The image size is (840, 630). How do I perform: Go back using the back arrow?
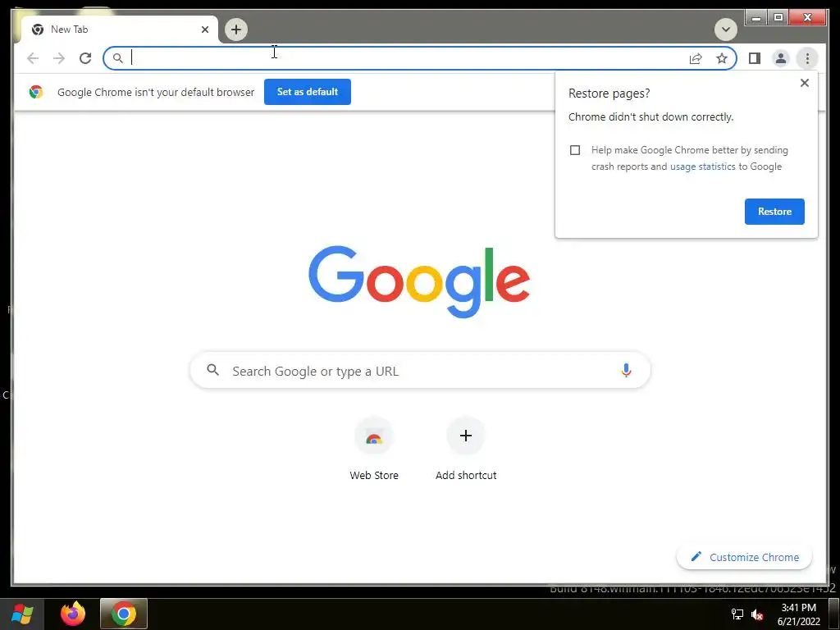click(33, 58)
